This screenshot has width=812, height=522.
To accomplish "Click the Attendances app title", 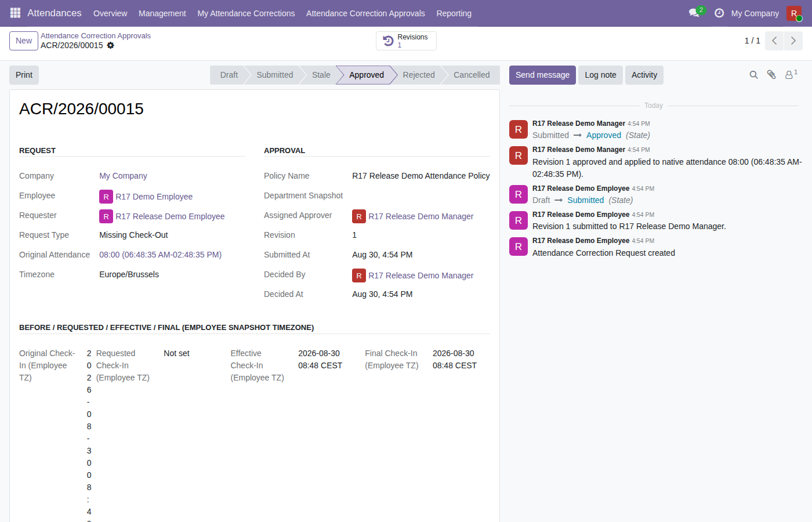I will click(55, 13).
